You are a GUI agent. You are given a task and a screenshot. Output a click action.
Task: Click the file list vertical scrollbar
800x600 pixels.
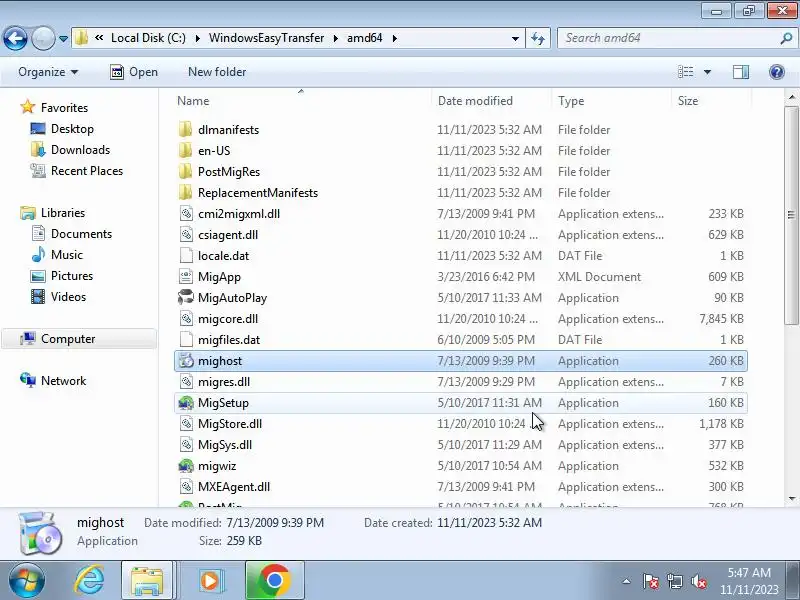791,215
